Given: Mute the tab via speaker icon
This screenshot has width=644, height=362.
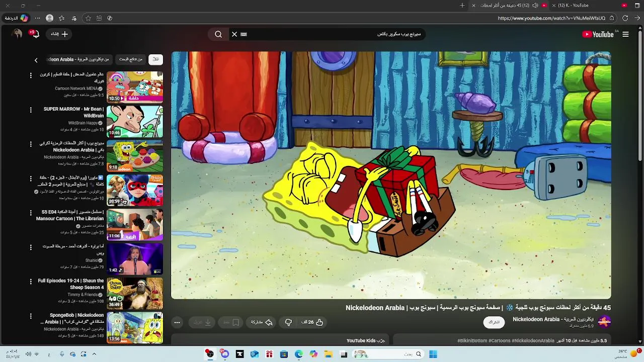Looking at the screenshot, I should 535,6.
